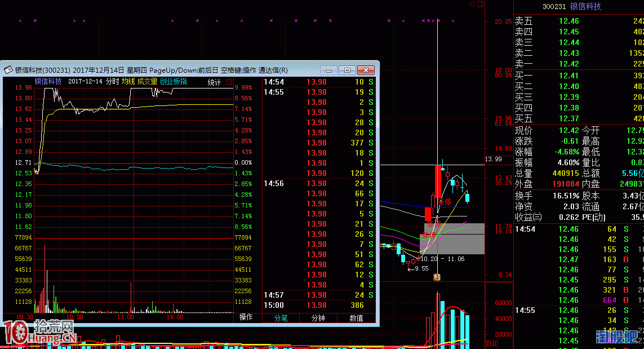The image size is (644, 349).
Task: Click the 总量 440915 value
Action: (x=566, y=174)
